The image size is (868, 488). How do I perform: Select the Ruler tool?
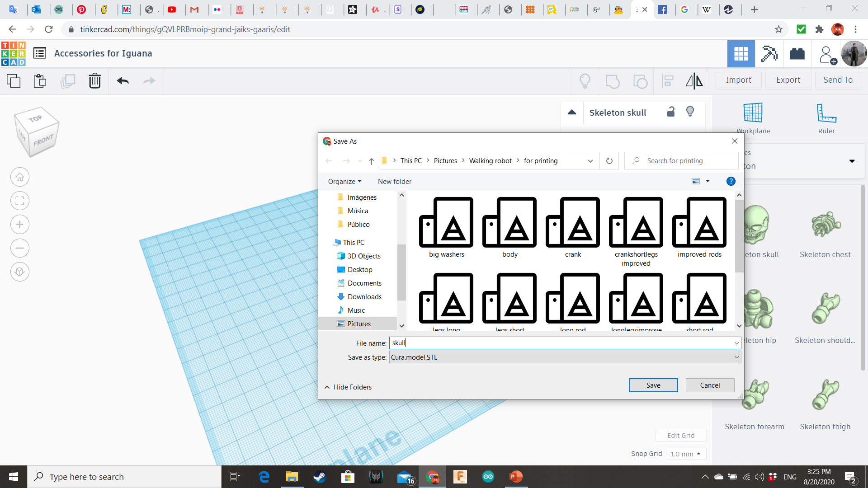tap(826, 118)
